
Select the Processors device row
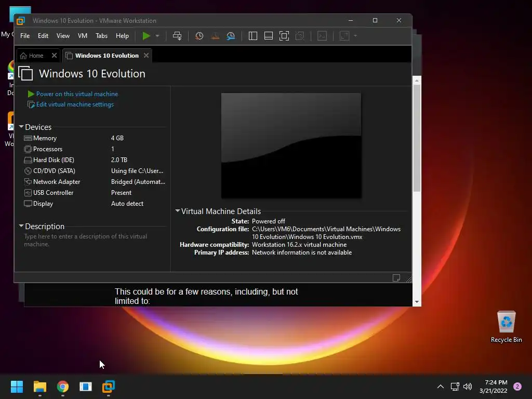coord(95,149)
